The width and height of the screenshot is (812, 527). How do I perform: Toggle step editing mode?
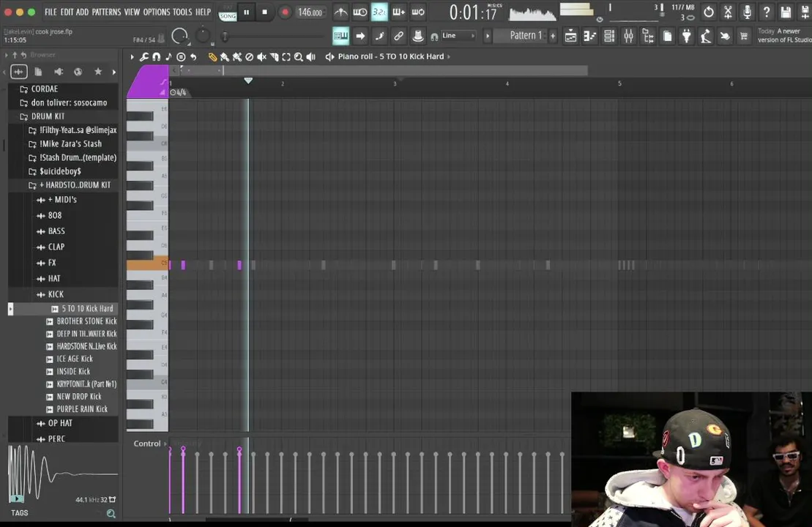[x=379, y=36]
